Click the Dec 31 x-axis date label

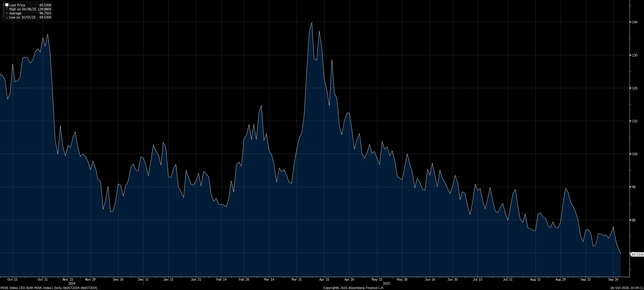tap(143, 279)
